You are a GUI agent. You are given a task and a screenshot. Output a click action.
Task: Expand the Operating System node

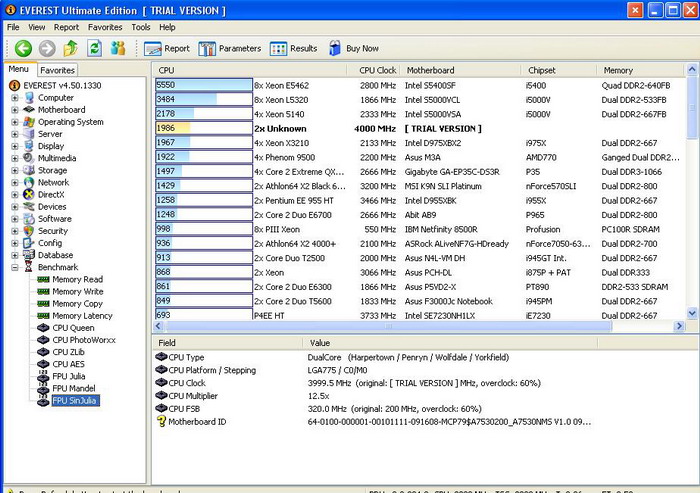[x=15, y=122]
